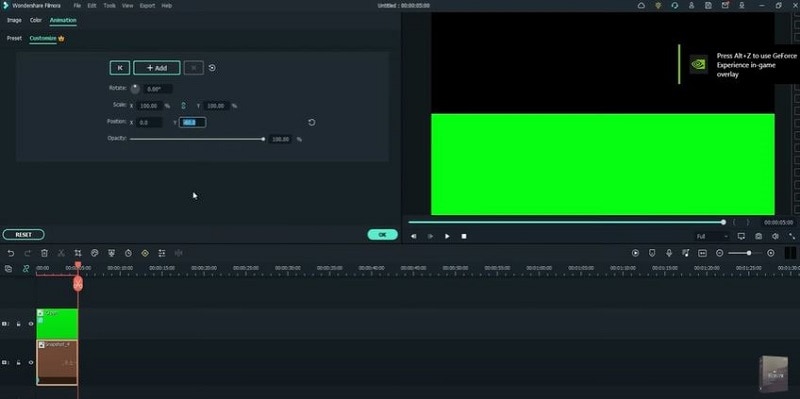This screenshot has height=399, width=800.
Task: Open the Edit menu
Action: point(92,6)
